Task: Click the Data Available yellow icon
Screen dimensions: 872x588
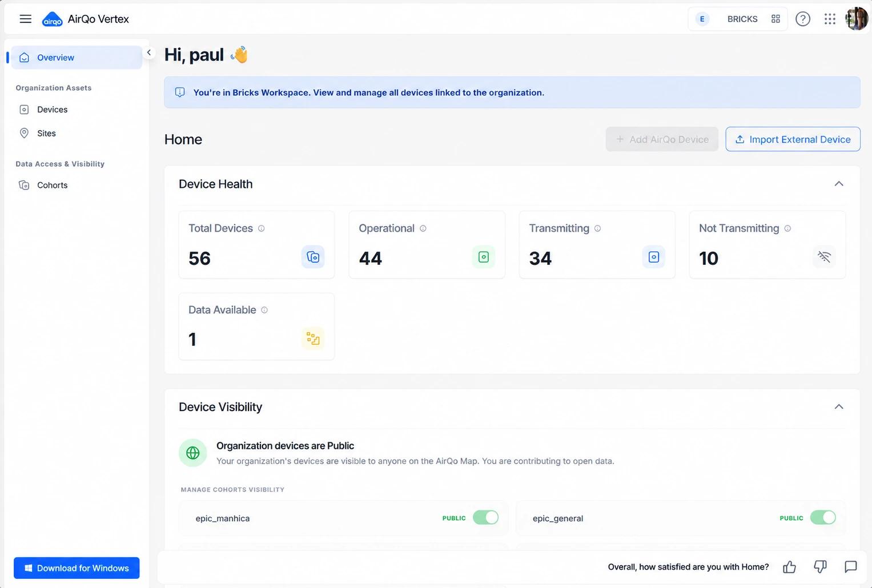Action: pos(313,338)
